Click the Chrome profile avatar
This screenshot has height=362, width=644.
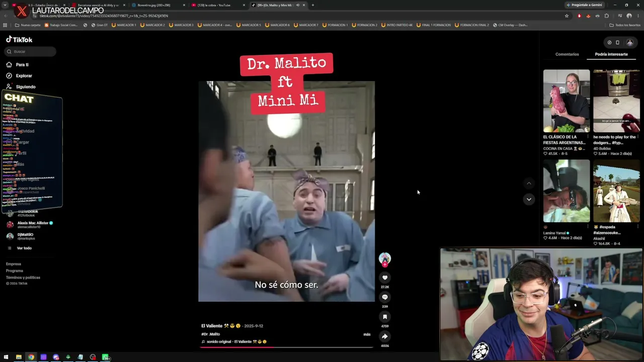629,16
